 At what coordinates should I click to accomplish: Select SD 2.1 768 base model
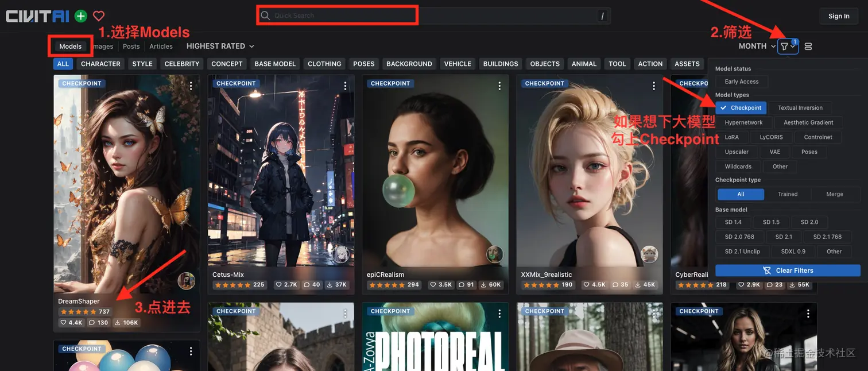point(827,237)
